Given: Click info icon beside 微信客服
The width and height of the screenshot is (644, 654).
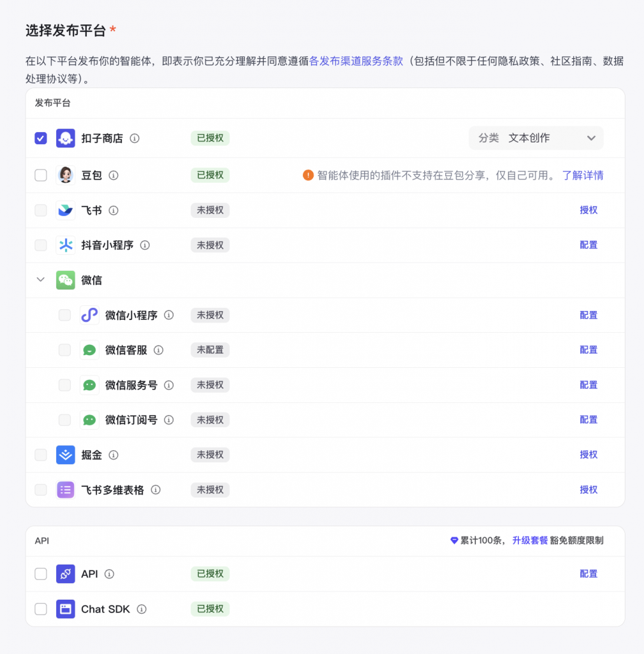Looking at the screenshot, I should pyautogui.click(x=158, y=351).
